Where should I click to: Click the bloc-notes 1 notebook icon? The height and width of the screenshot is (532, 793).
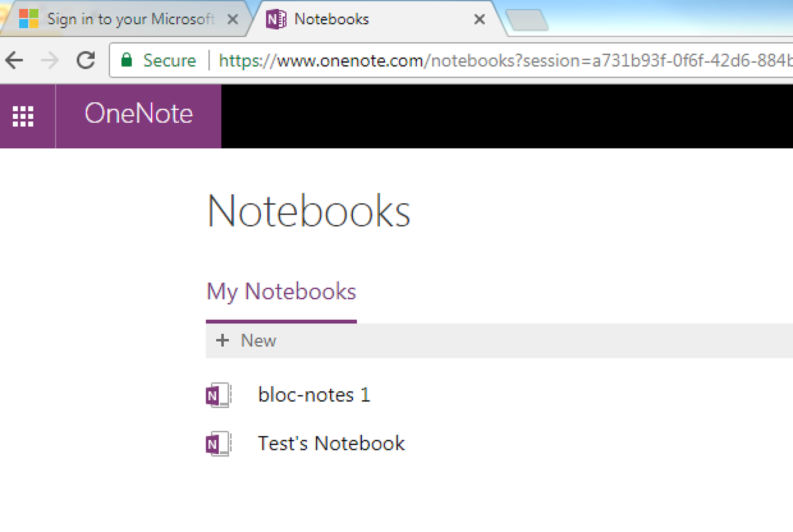[x=219, y=395]
